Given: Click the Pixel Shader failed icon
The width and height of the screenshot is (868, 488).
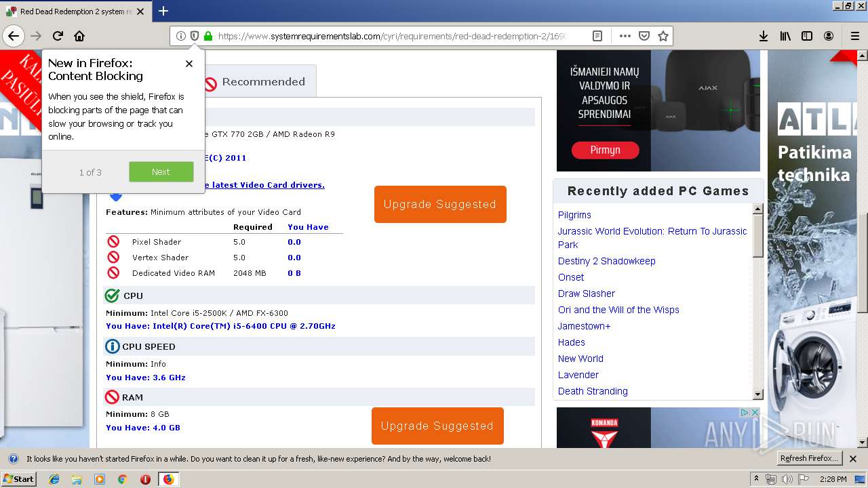Looking at the screenshot, I should point(113,241).
